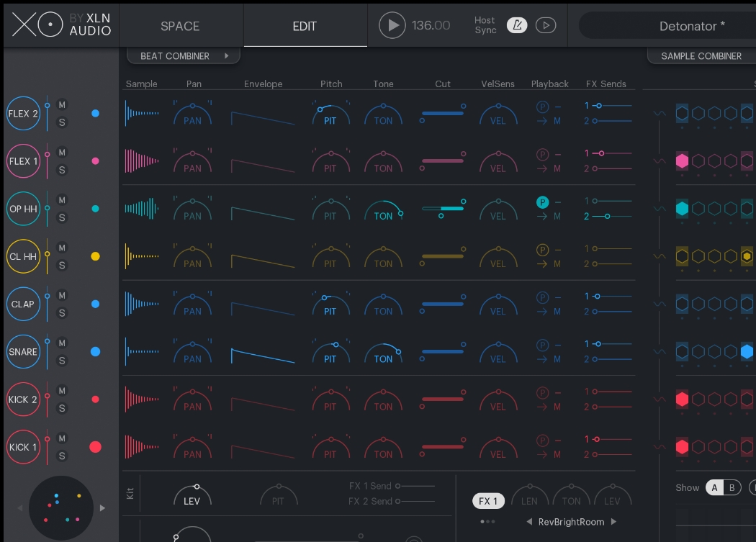This screenshot has width=756, height=542.
Task: Switch to the Space tab
Action: pyautogui.click(x=180, y=26)
